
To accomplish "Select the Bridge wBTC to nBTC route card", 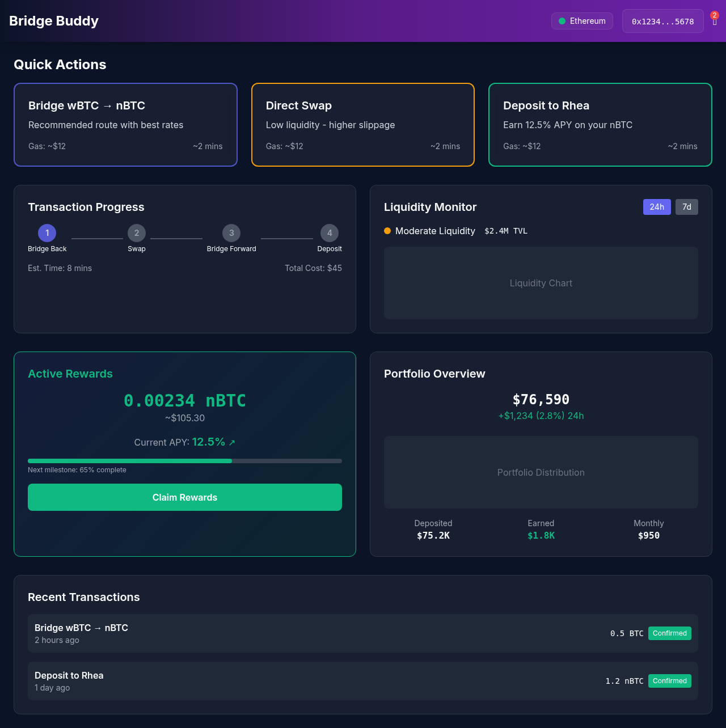I will pyautogui.click(x=125, y=125).
